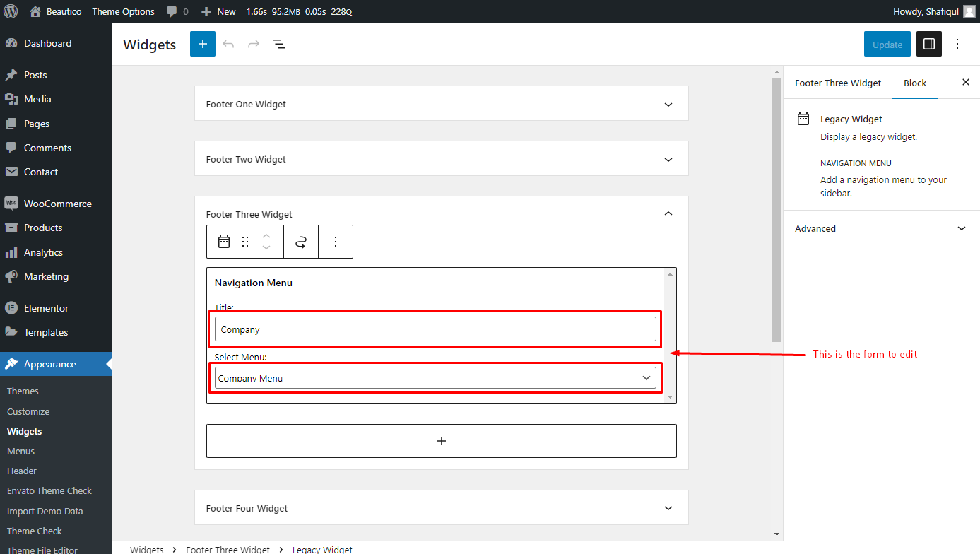Open Envato Theme Check submenu link
This screenshot has width=980, height=554.
(x=49, y=490)
